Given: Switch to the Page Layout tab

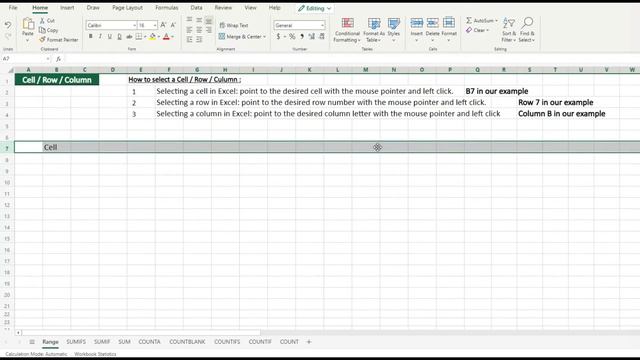Looking at the screenshot, I should coord(127,8).
